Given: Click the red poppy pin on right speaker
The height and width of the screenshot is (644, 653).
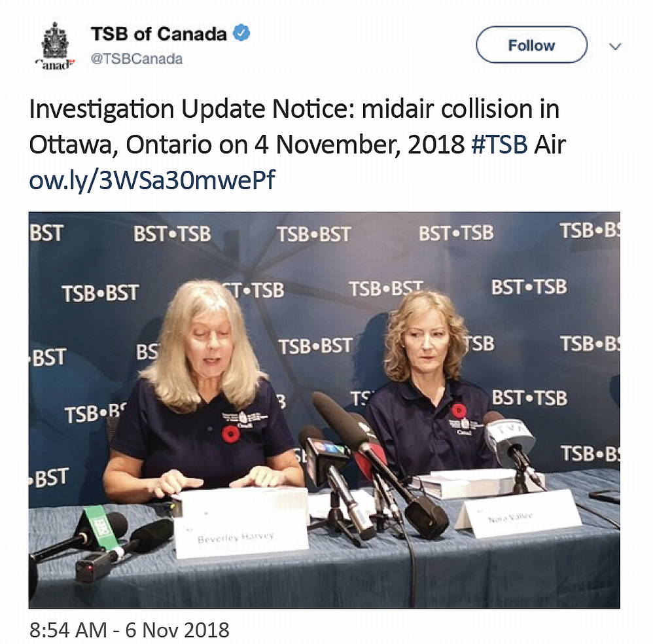Looking at the screenshot, I should (x=459, y=410).
